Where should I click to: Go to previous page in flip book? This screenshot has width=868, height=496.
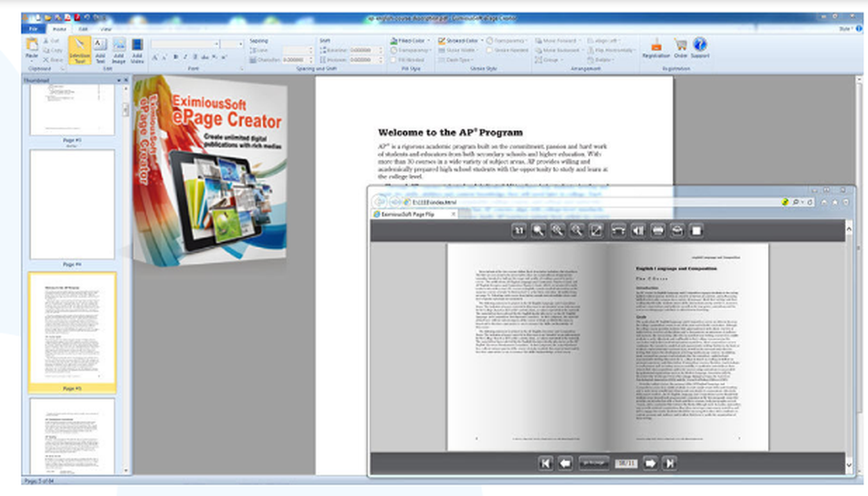pyautogui.click(x=565, y=463)
